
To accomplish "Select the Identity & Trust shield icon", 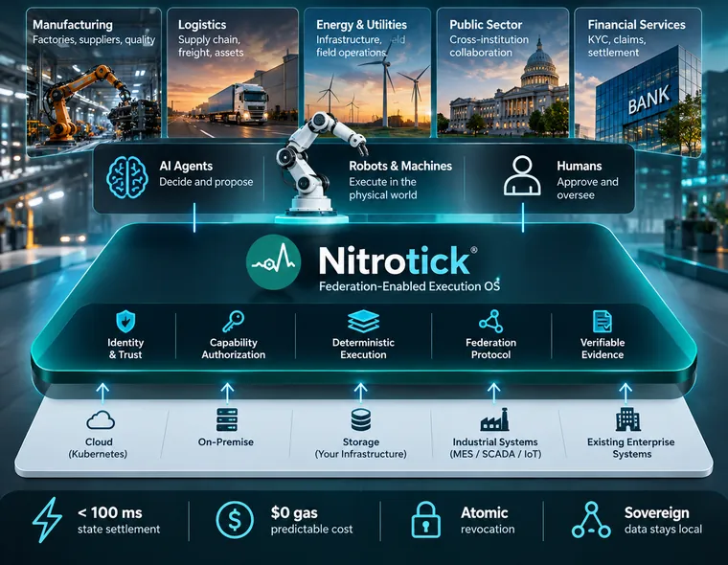I will 125,322.
